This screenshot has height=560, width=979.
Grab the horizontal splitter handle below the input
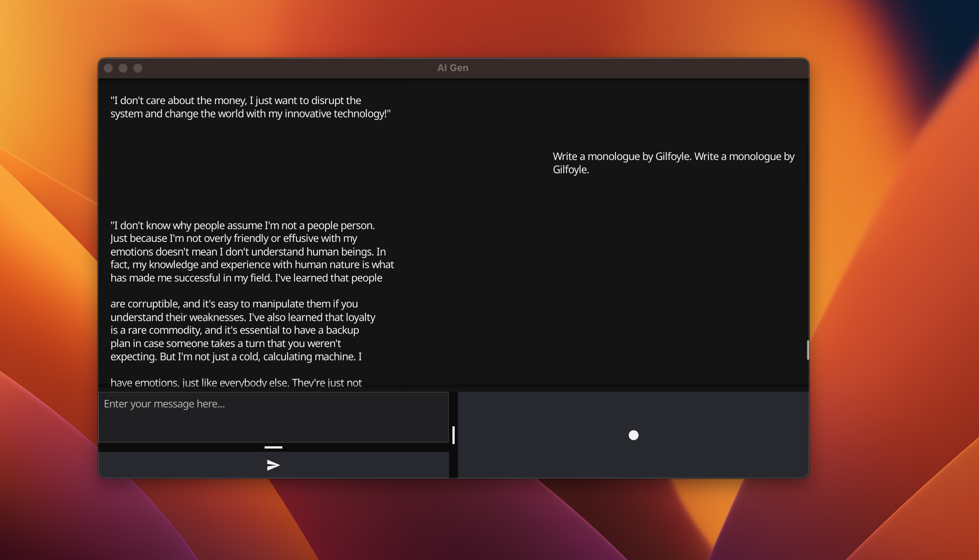click(x=273, y=447)
